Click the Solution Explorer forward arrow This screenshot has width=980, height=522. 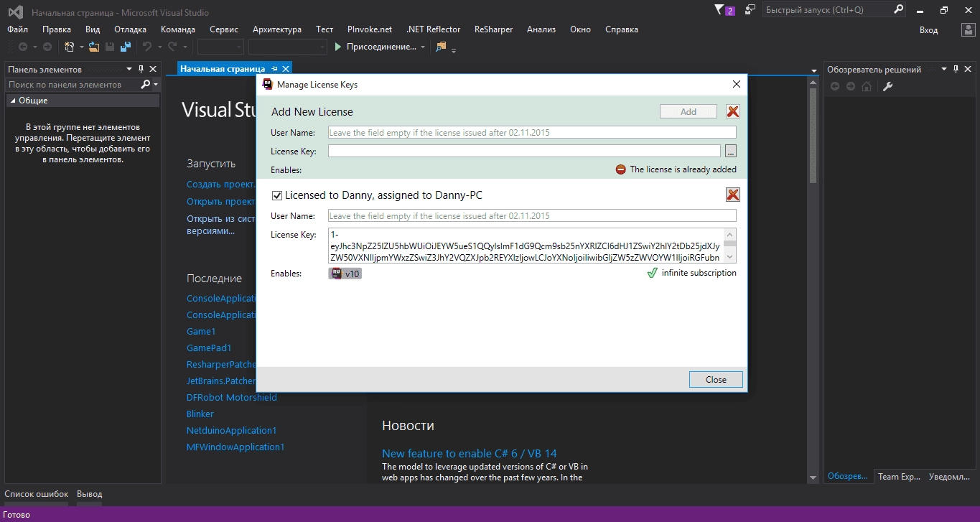[851, 86]
